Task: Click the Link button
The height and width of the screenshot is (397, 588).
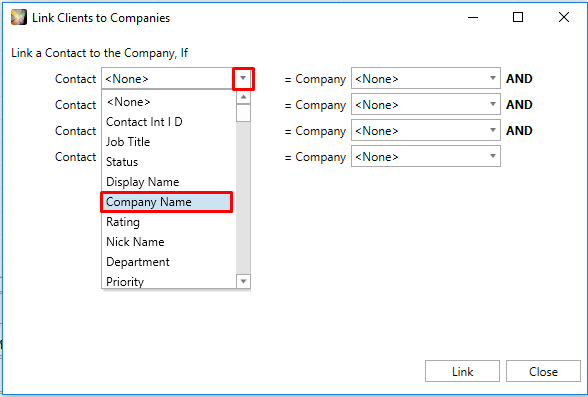Action: [462, 371]
